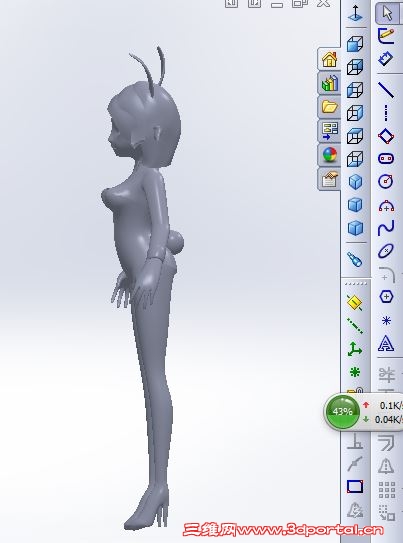Open the Appearances color ball tab

coord(329,154)
